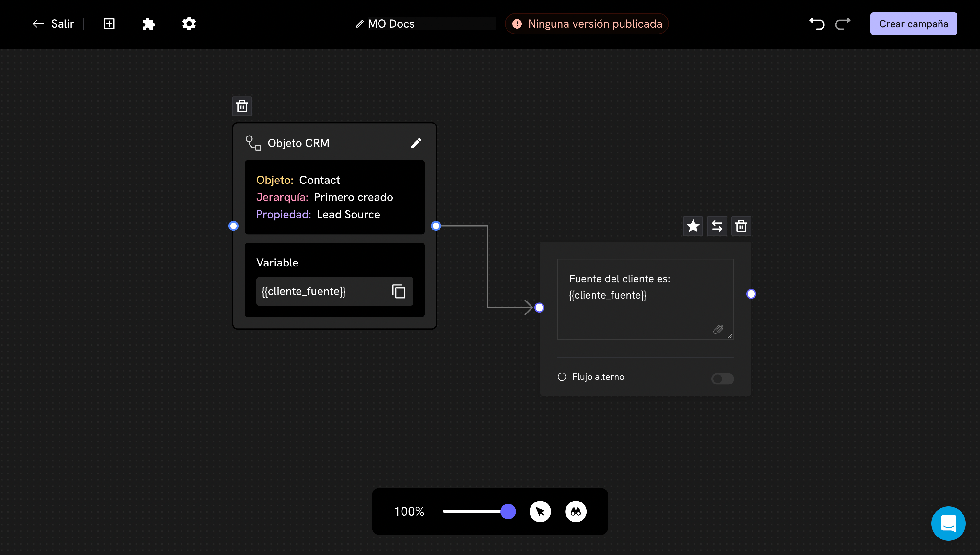The height and width of the screenshot is (555, 980).
Task: Click the swap arrows icon above message node
Action: coord(717,226)
